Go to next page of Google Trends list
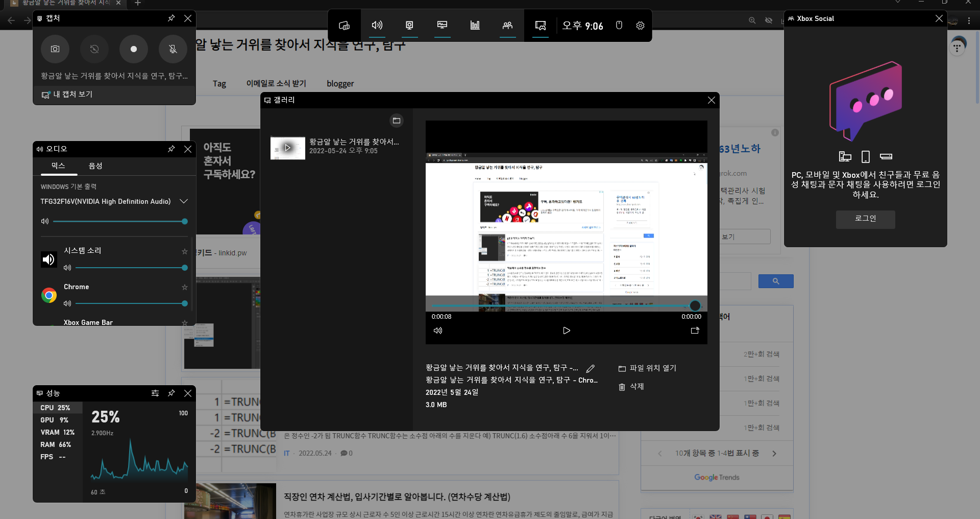 (x=774, y=454)
